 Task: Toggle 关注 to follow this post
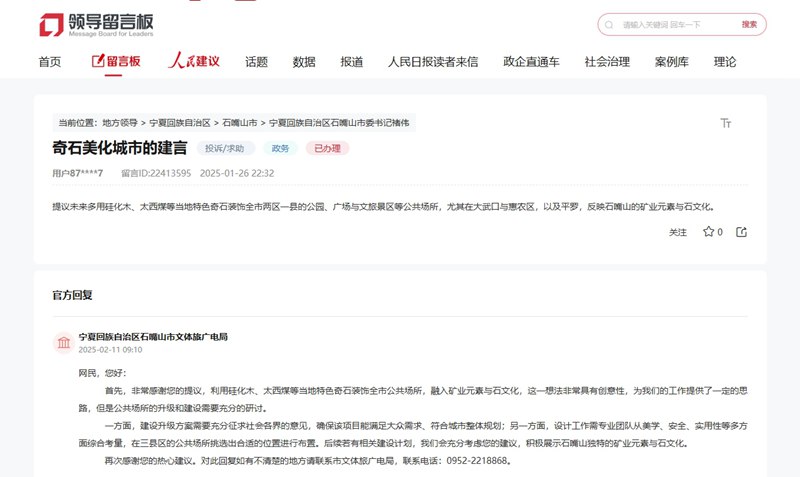678,232
